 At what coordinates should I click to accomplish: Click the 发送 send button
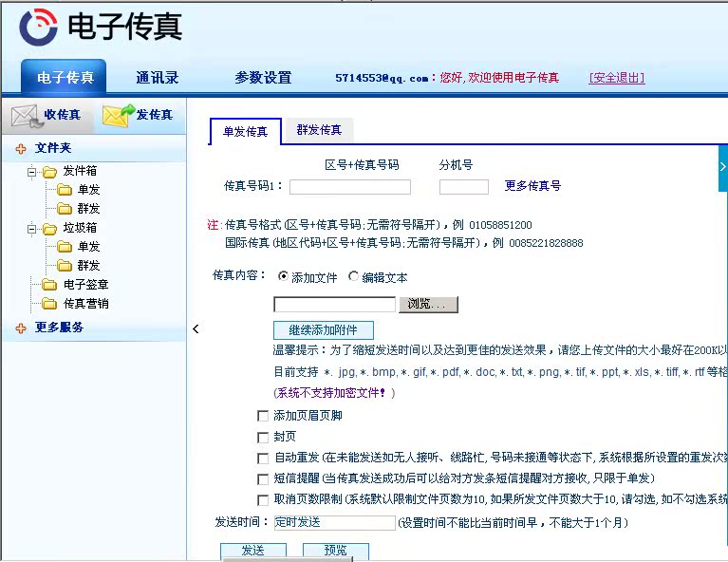click(253, 551)
